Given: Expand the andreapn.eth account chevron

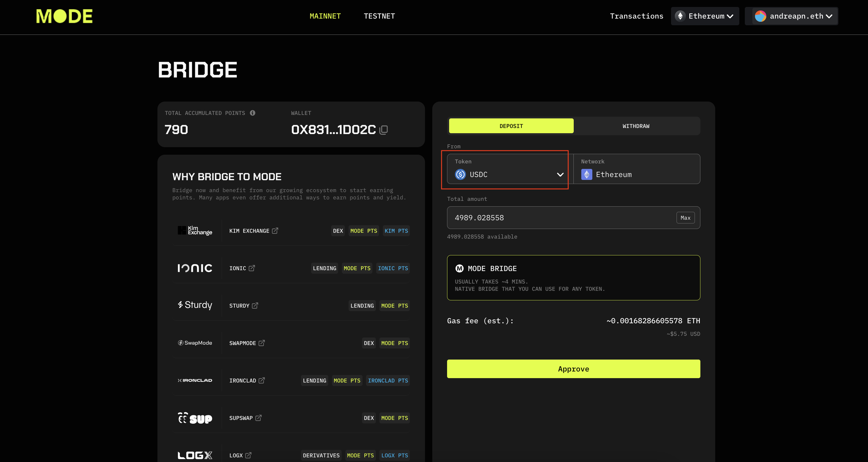Looking at the screenshot, I should coord(829,16).
